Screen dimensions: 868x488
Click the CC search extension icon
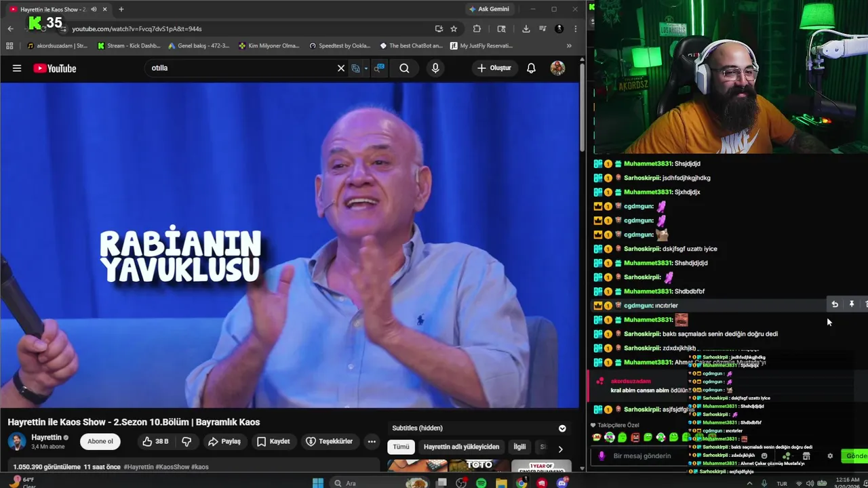[x=379, y=68]
